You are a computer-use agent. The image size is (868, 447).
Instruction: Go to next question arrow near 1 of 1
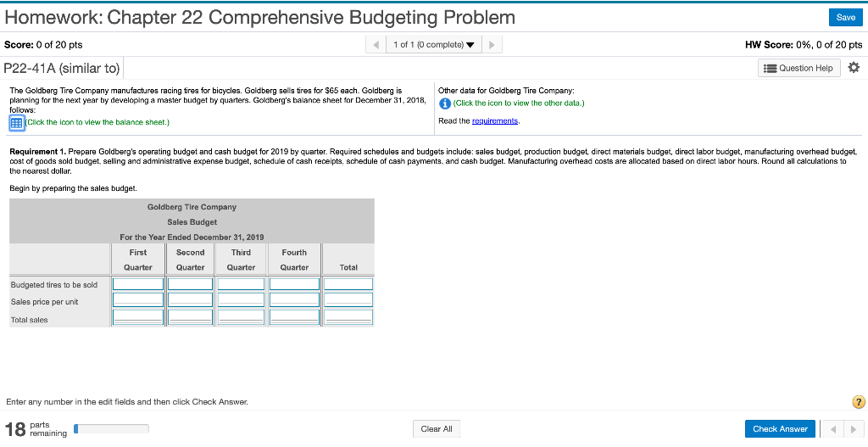click(x=492, y=44)
